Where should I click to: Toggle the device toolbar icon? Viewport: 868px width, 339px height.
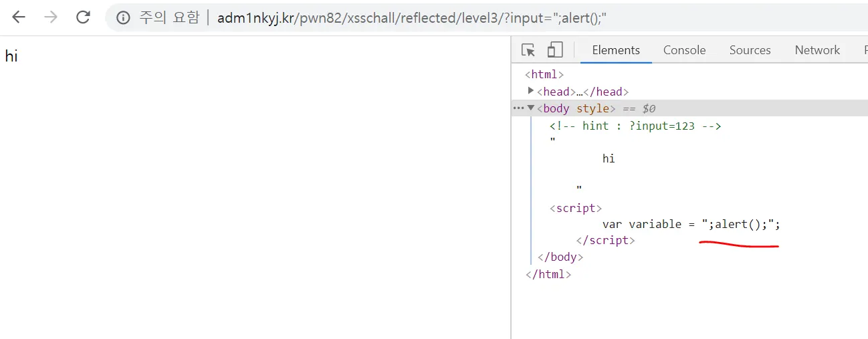(x=555, y=50)
